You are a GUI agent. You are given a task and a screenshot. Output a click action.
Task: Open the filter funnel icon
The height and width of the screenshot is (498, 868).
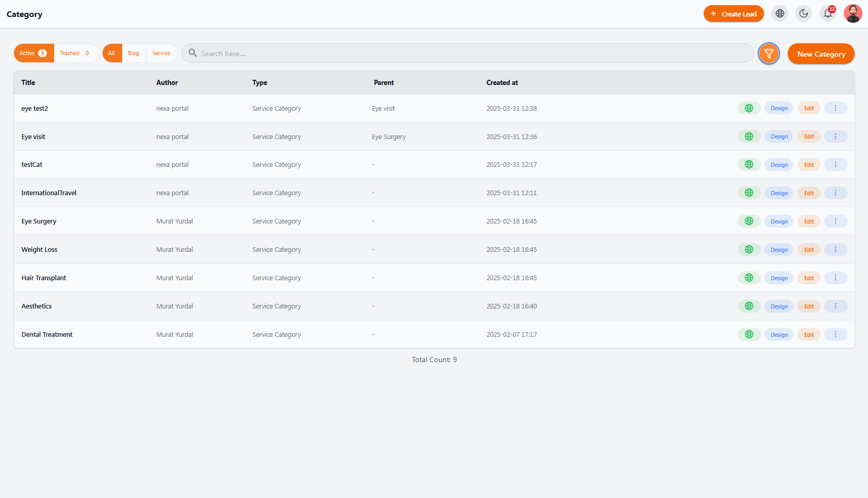(x=769, y=54)
